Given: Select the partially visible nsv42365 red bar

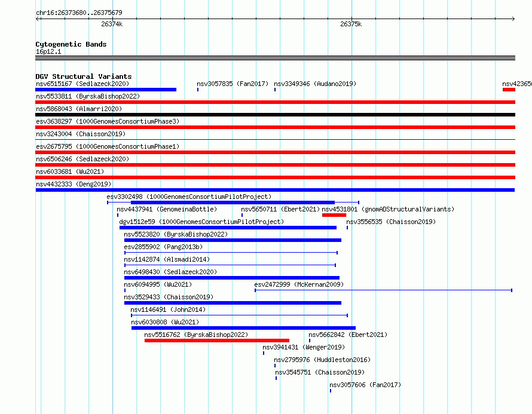Looking at the screenshot, I should pyautogui.click(x=509, y=90).
